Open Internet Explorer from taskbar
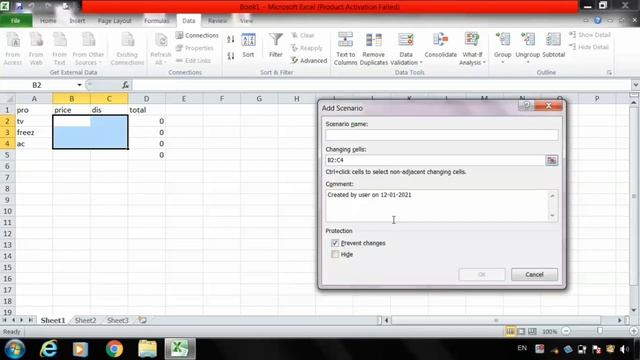The image size is (640, 360). click(x=48, y=349)
